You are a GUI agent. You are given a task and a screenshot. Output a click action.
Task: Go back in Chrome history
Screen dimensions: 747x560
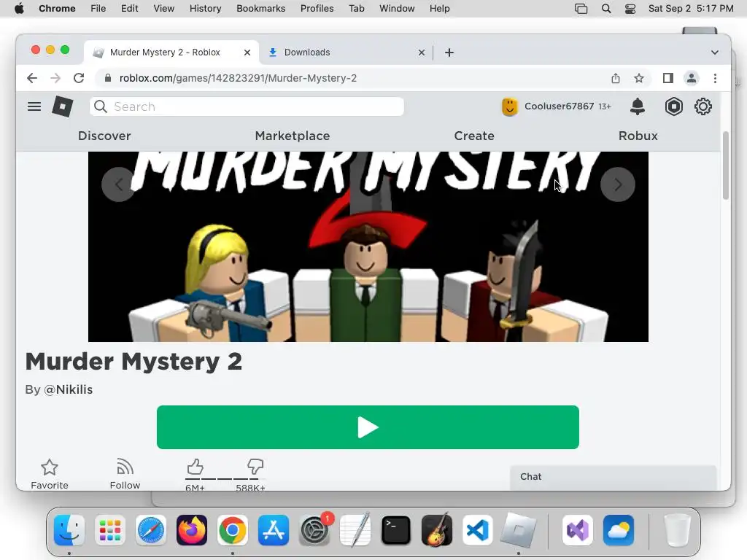(x=32, y=78)
